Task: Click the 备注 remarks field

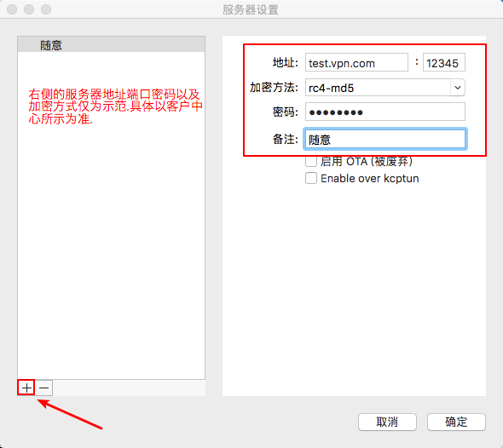Action: click(385, 139)
